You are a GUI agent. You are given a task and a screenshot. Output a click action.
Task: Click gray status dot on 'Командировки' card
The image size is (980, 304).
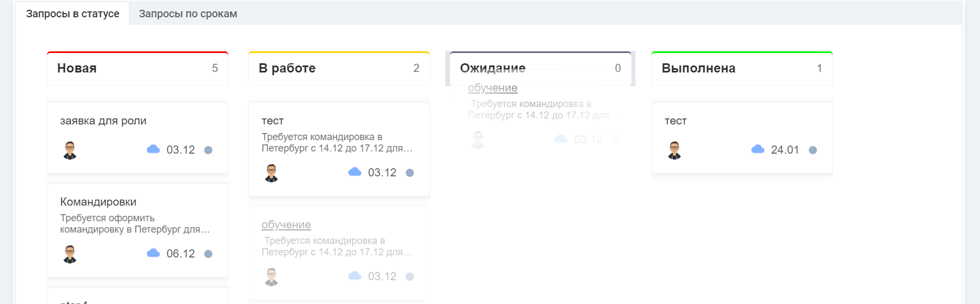[208, 254]
